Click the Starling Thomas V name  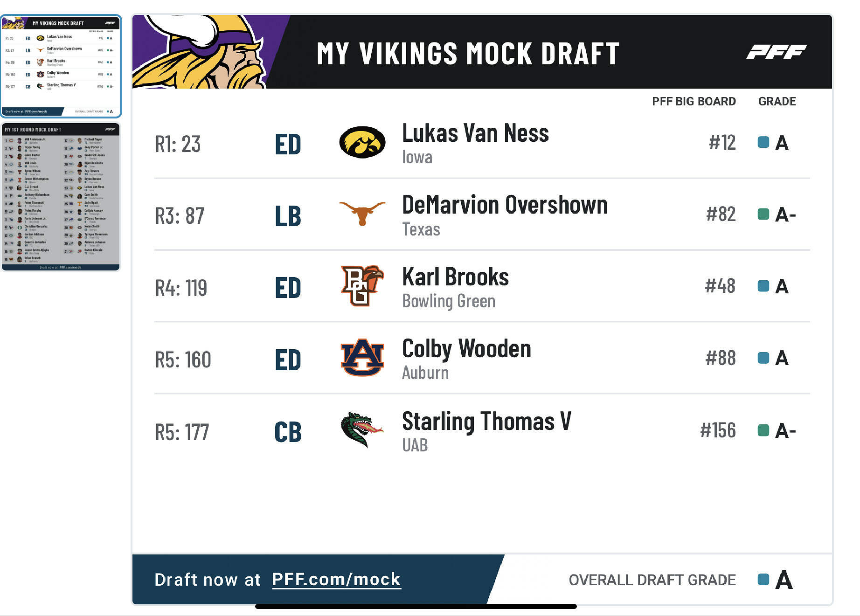pos(486,422)
